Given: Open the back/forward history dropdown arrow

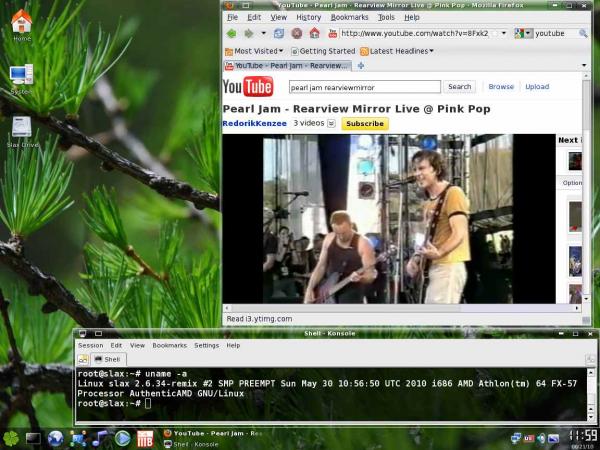Looking at the screenshot, I should (264, 33).
